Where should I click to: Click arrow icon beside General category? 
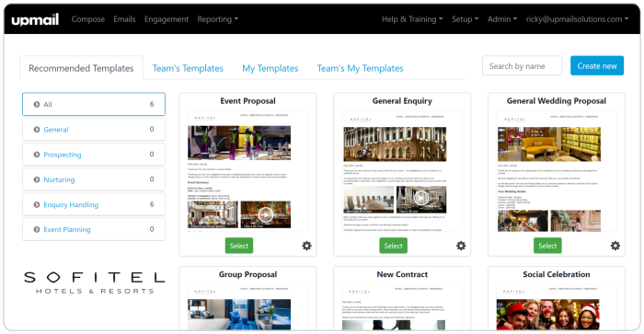[37, 130]
